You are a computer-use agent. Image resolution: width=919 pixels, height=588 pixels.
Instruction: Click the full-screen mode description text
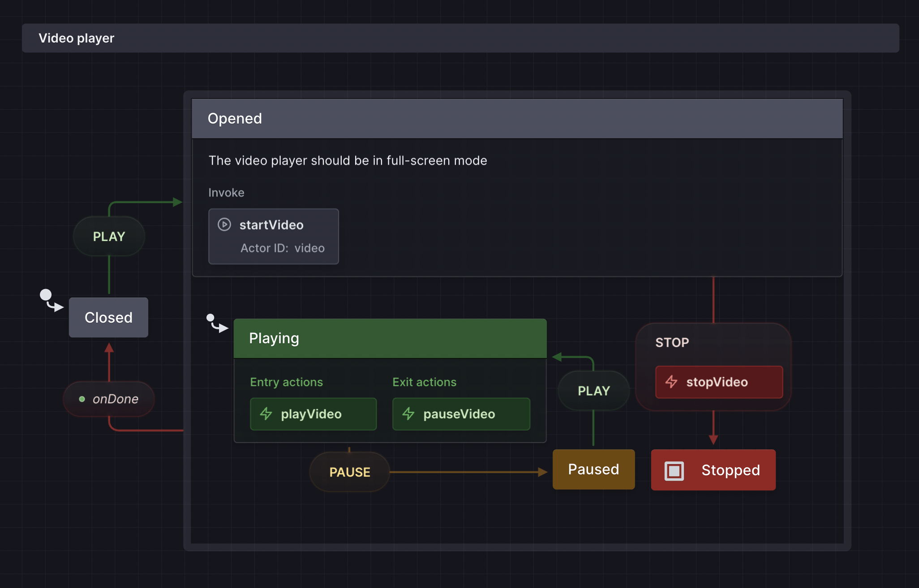[x=348, y=161]
